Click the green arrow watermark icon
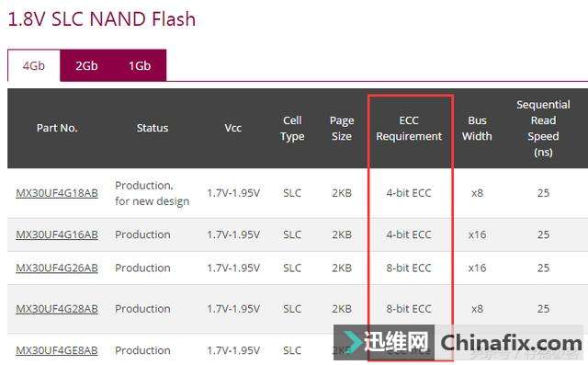 click(x=352, y=342)
